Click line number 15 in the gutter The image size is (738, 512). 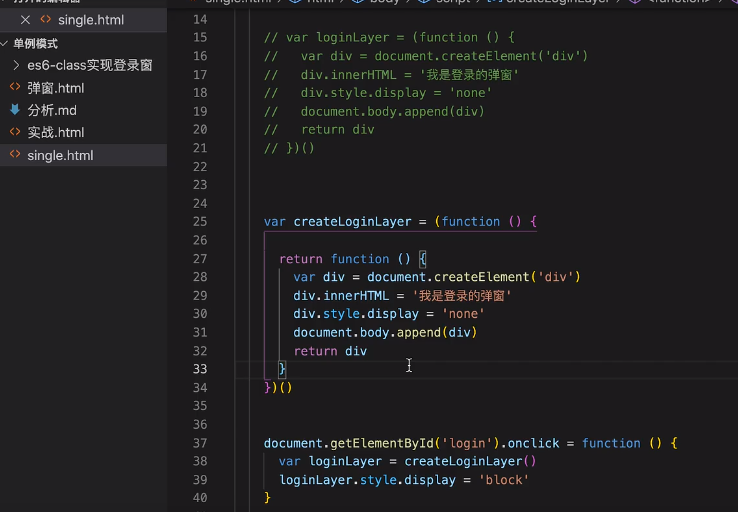click(x=200, y=37)
